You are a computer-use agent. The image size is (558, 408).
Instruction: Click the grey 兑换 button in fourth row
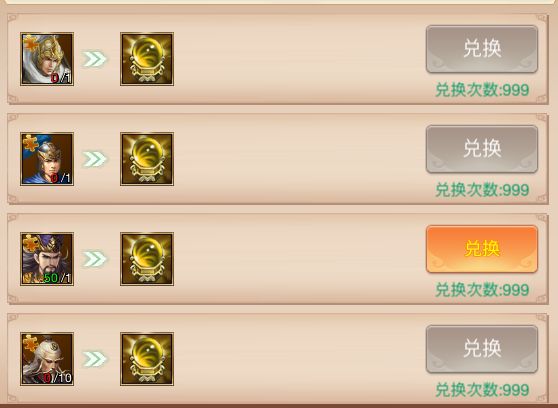(x=482, y=349)
